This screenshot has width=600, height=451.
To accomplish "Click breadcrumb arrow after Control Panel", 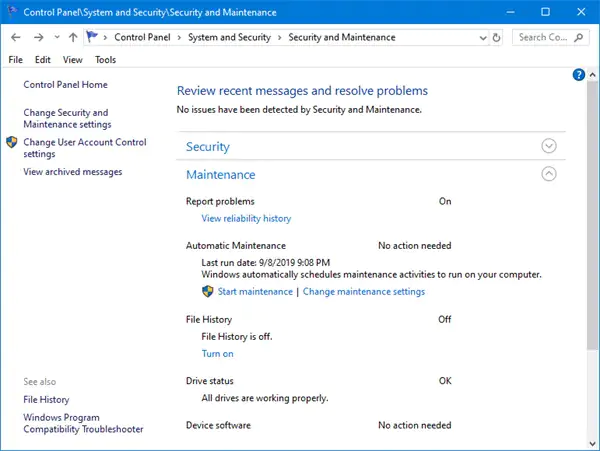I will tap(179, 37).
